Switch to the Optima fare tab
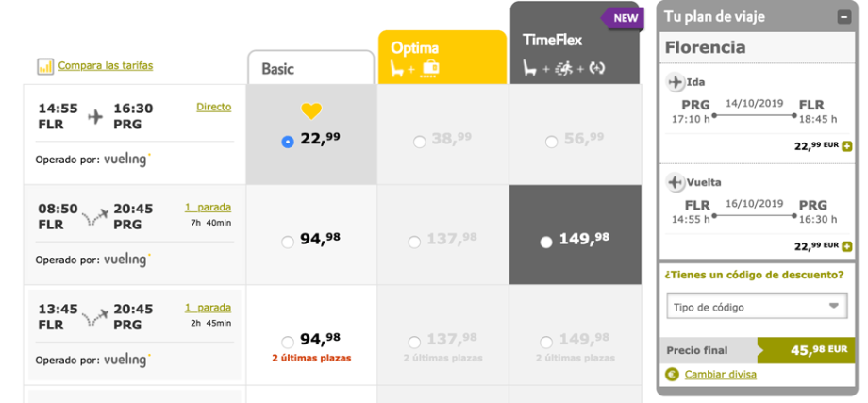Image resolution: width=868 pixels, height=403 pixels. pyautogui.click(x=442, y=57)
